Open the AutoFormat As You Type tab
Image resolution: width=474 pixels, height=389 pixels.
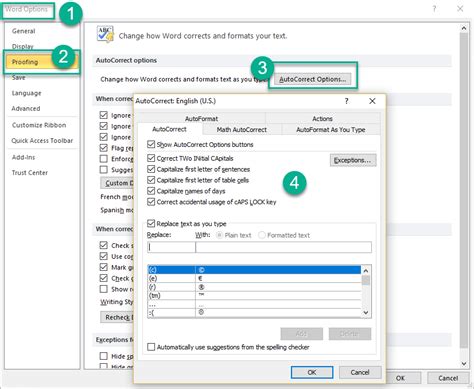[x=331, y=130]
